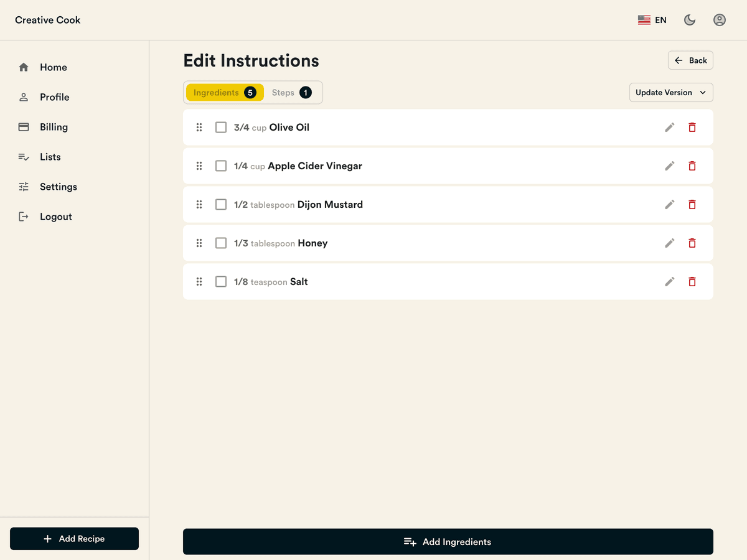Viewport: 747px width, 560px height.
Task: Click the drag handle beside Olive Oil
Action: [x=199, y=128]
